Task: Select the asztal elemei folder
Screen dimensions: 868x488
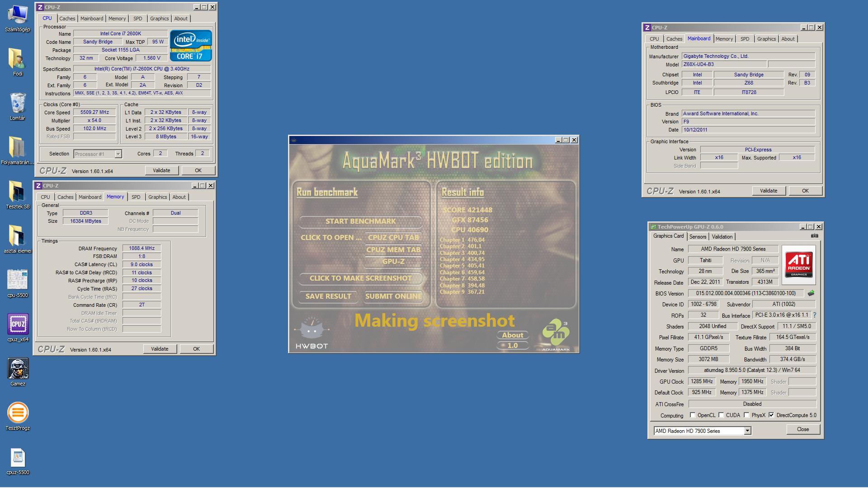Action: point(18,239)
